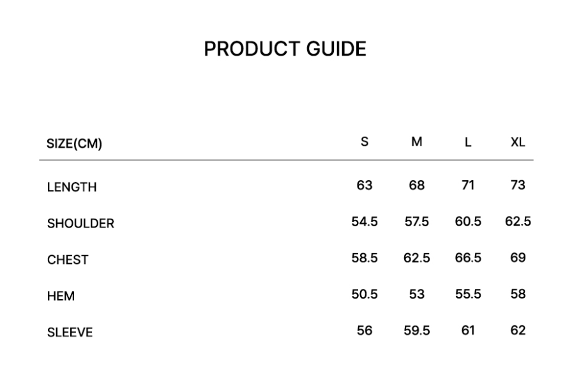588x365 pixels.
Task: Click the SHOULDER value 57.5 for size M
Action: click(x=417, y=222)
